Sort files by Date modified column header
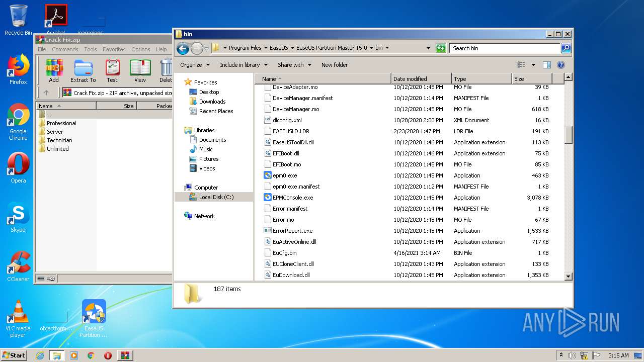The height and width of the screenshot is (362, 644). [421, 79]
